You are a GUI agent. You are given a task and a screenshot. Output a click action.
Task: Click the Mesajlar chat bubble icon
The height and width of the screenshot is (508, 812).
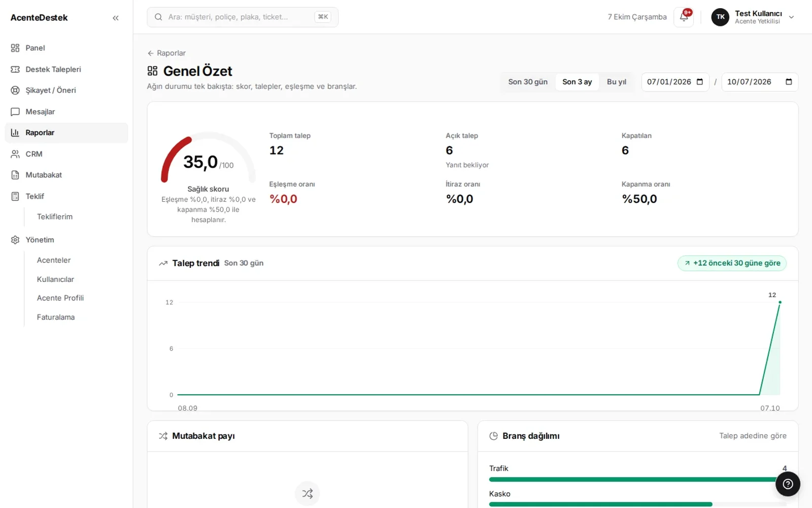[15, 112]
